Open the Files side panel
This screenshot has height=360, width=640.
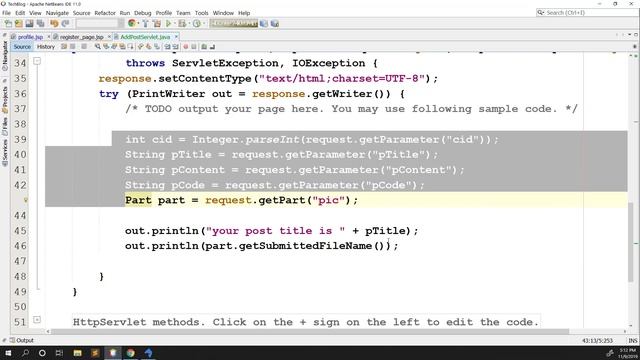5,127
